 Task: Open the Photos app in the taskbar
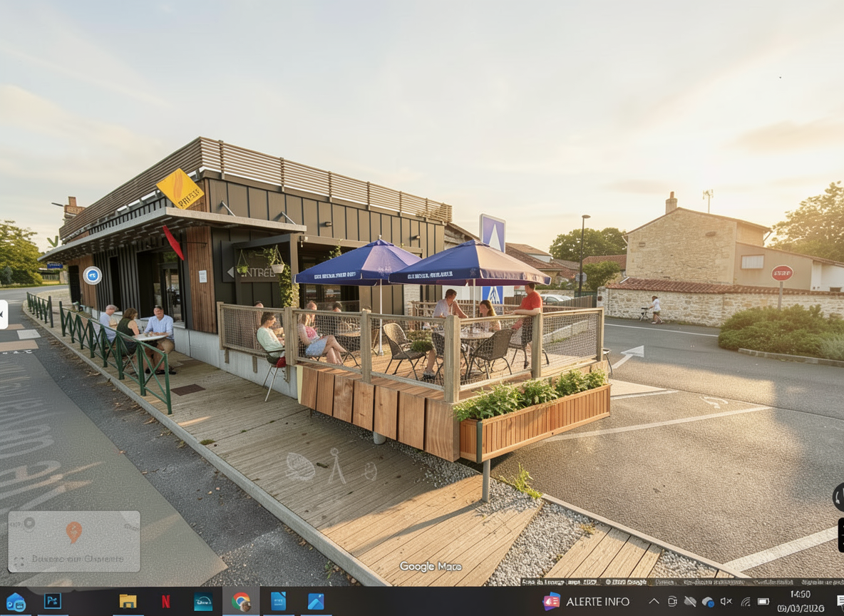pyautogui.click(x=316, y=601)
